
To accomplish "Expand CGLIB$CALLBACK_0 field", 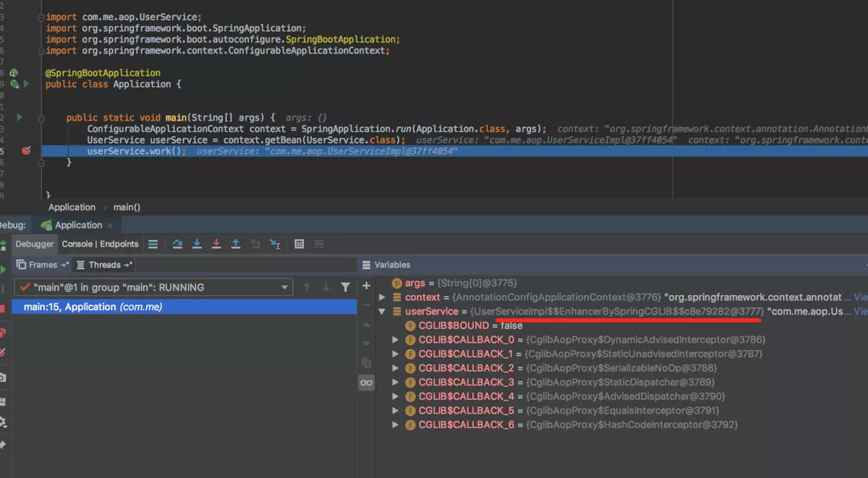I will pos(395,340).
